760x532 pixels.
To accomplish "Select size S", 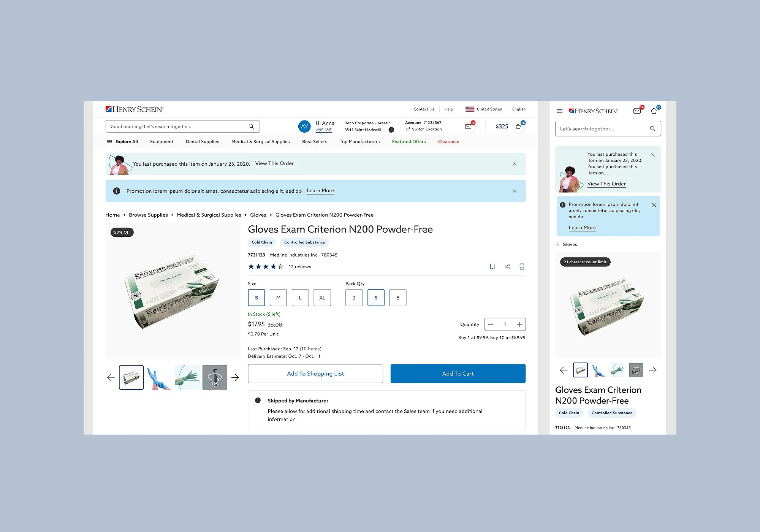I will 256,298.
